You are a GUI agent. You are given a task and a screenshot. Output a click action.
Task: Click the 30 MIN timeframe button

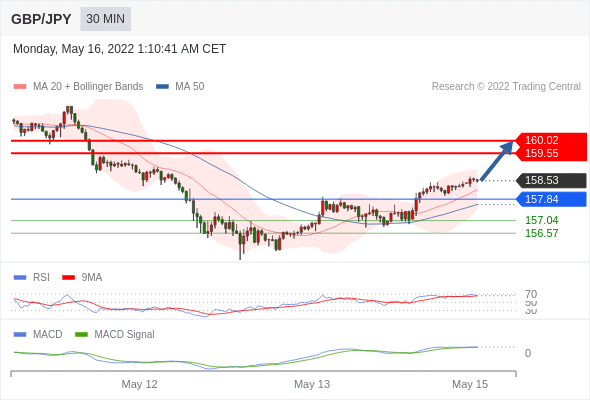pos(105,19)
